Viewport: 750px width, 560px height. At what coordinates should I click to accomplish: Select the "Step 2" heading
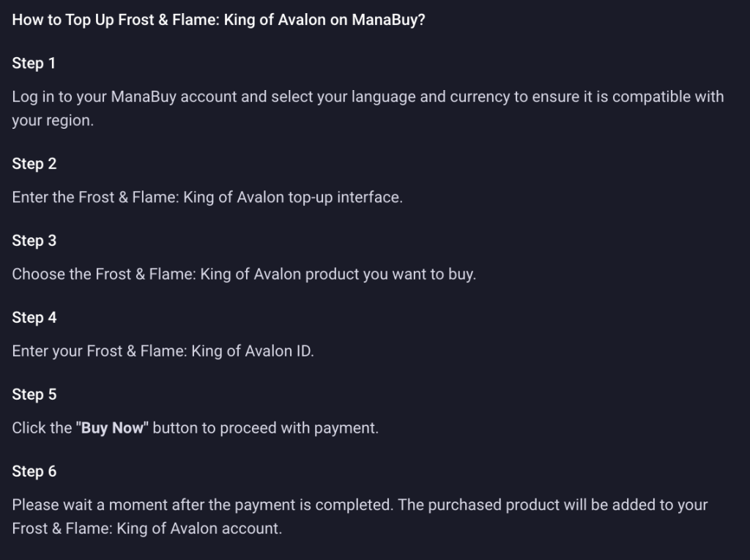[34, 163]
